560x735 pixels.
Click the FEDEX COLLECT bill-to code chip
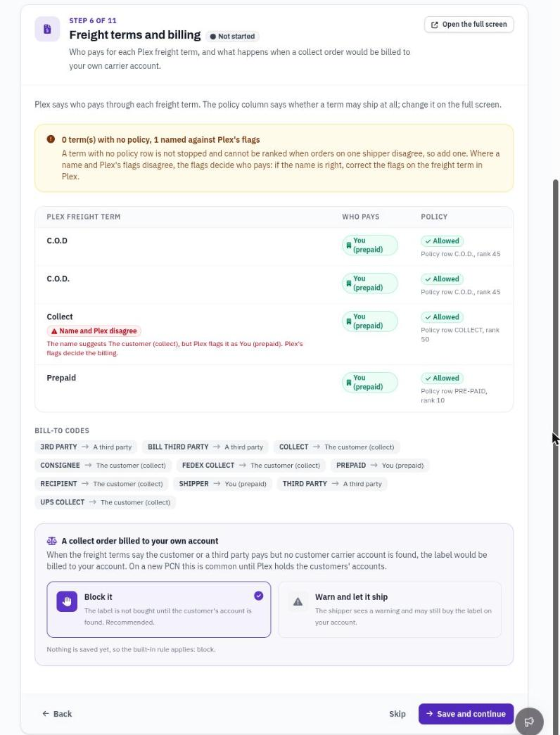[x=251, y=466]
